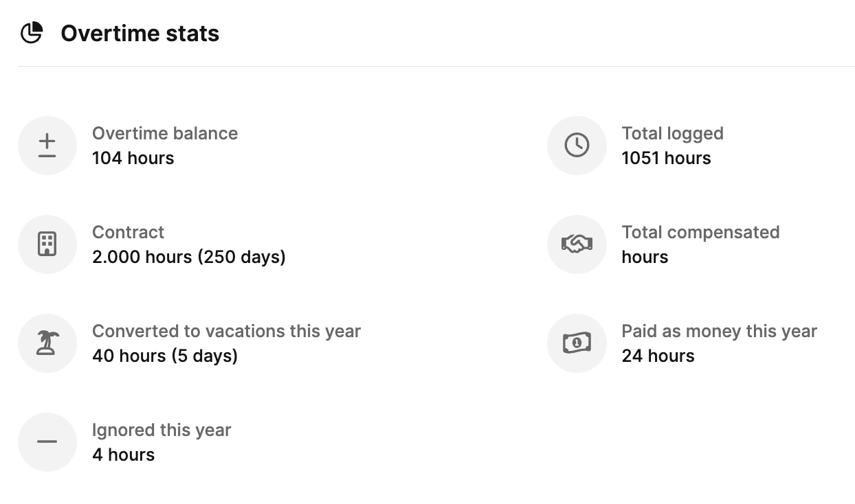The height and width of the screenshot is (504, 855).
Task: Click the Total logged label
Action: click(x=672, y=133)
